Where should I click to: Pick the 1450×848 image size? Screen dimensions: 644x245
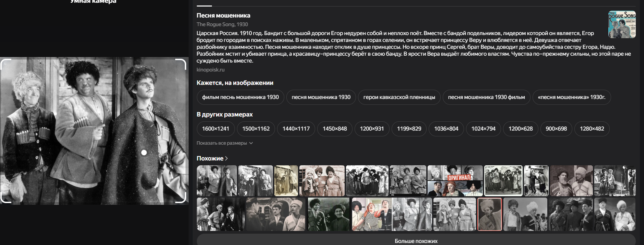pyautogui.click(x=335, y=129)
